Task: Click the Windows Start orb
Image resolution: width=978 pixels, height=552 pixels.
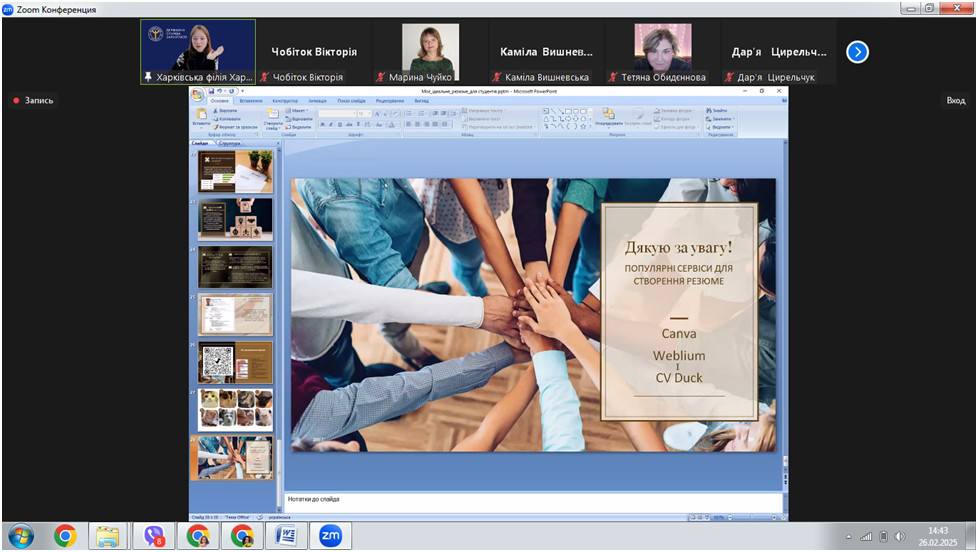Action: tap(20, 536)
